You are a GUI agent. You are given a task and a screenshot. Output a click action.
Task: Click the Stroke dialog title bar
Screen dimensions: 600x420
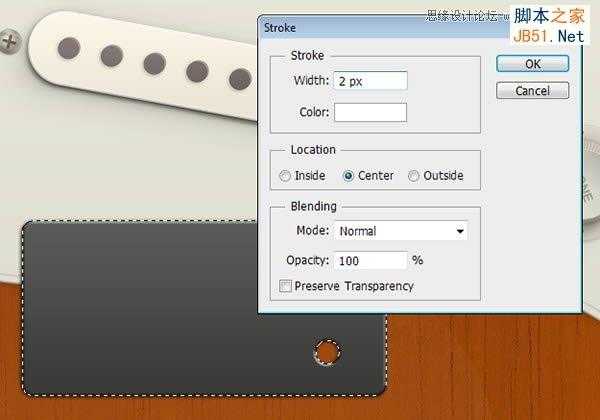click(x=383, y=28)
